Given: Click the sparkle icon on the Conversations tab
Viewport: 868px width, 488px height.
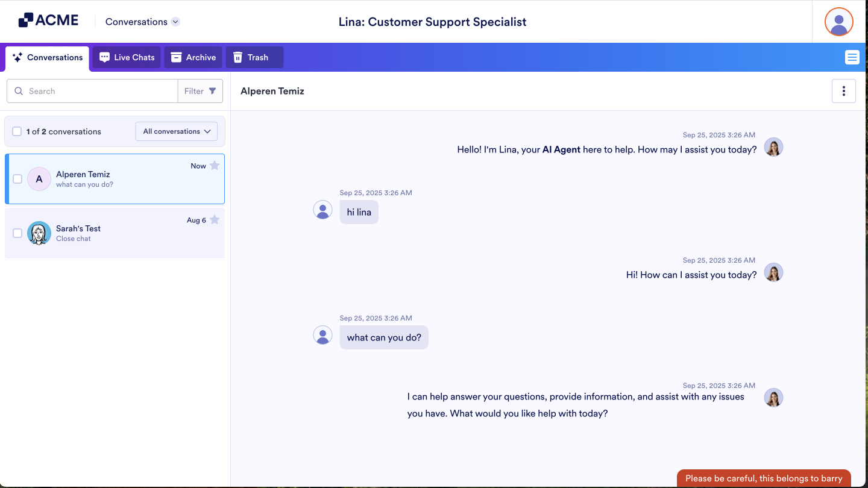Looking at the screenshot, I should coord(17,57).
